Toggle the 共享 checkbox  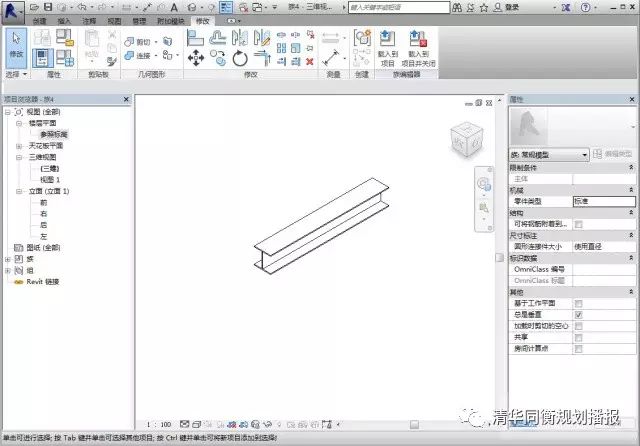coord(578,337)
